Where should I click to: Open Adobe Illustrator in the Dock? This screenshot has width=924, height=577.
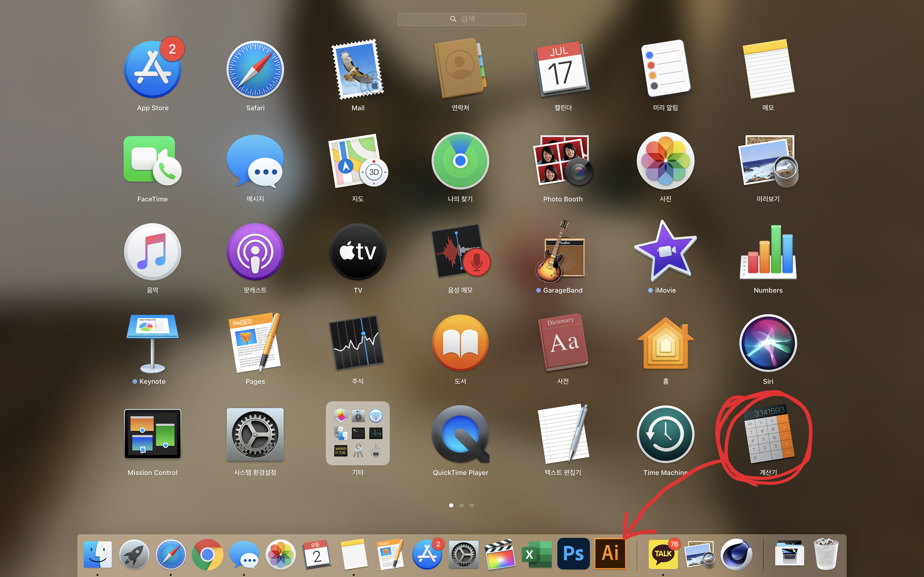[610, 553]
